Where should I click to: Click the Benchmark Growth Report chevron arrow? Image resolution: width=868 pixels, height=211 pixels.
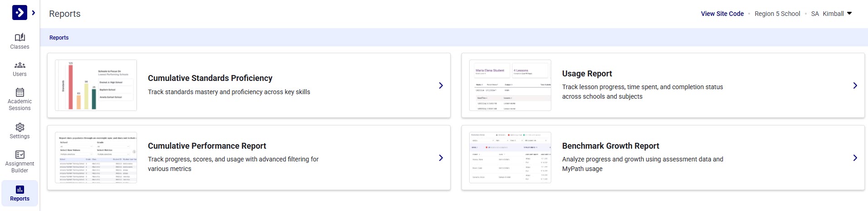[855, 158]
